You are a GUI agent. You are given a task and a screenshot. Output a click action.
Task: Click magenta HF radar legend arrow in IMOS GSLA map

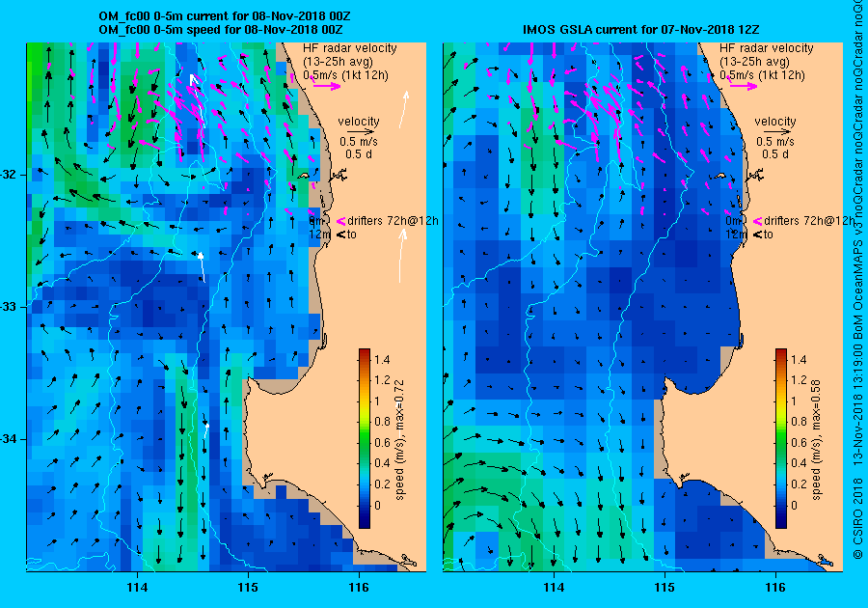(x=744, y=86)
